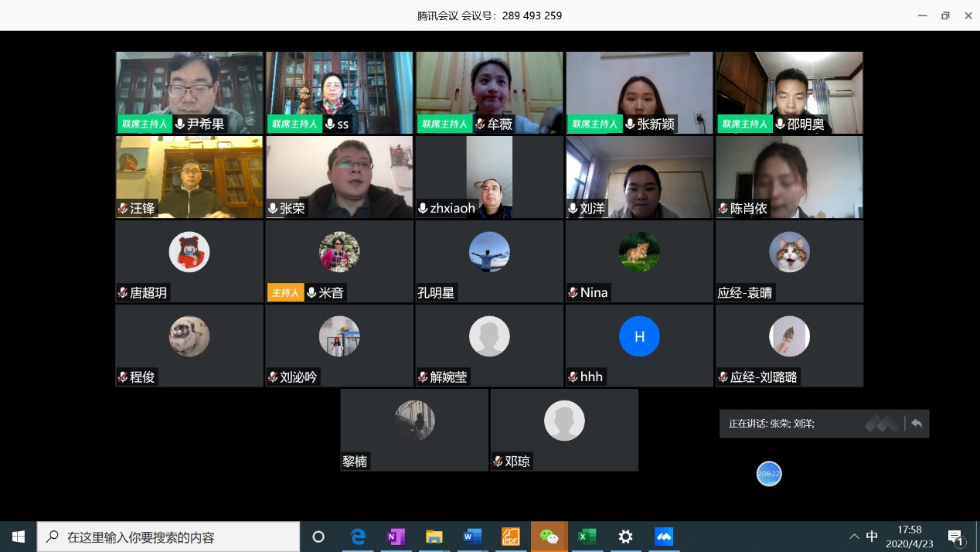This screenshot has height=552, width=980.
Task: Open Microsoft Edge from the taskbar
Action: click(358, 537)
